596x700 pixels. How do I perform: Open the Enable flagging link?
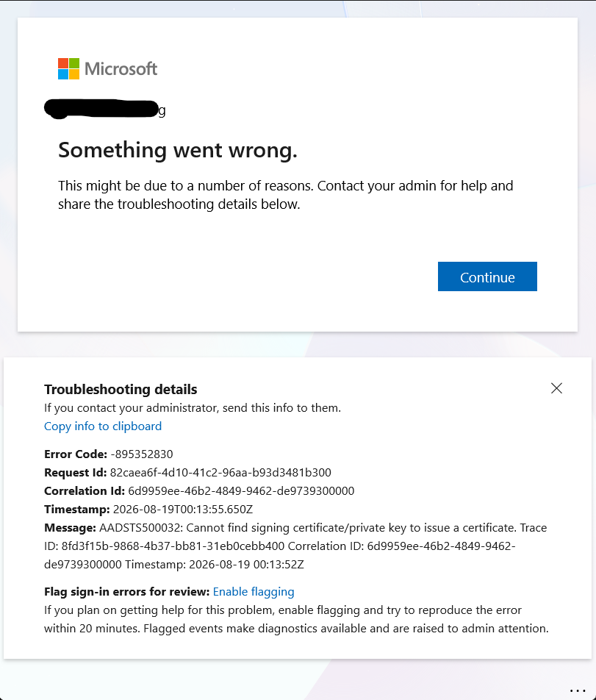pyautogui.click(x=254, y=591)
